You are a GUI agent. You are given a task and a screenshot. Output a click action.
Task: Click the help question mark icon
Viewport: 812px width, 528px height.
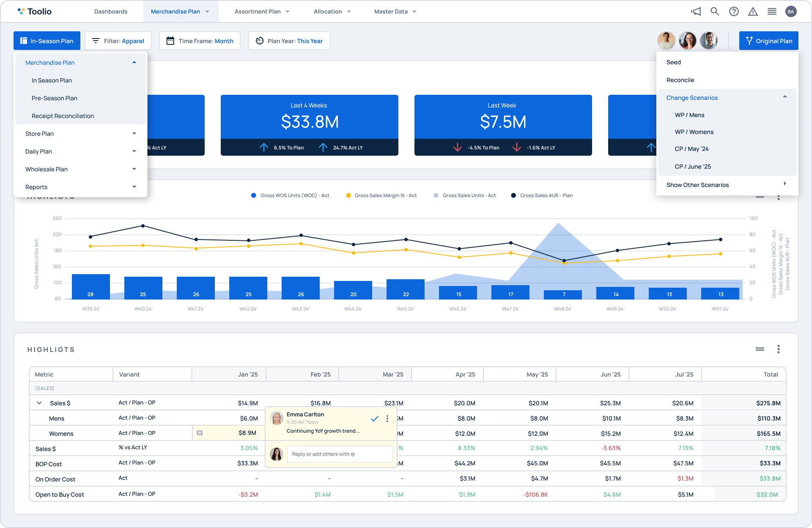734,11
